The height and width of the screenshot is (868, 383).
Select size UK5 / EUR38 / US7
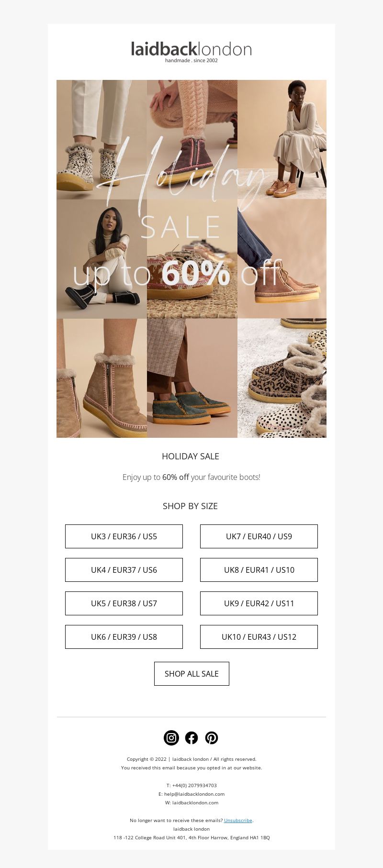point(124,603)
